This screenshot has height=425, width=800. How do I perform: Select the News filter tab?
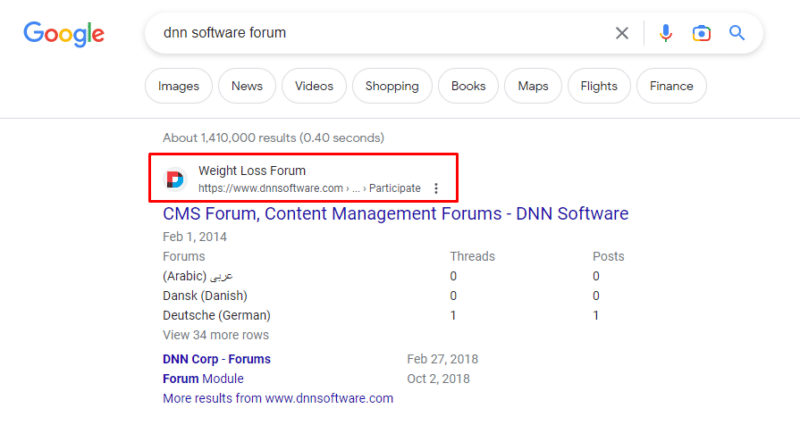[x=247, y=86]
